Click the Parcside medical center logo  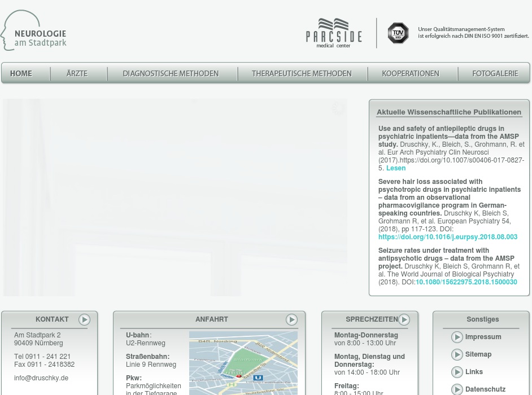334,33
